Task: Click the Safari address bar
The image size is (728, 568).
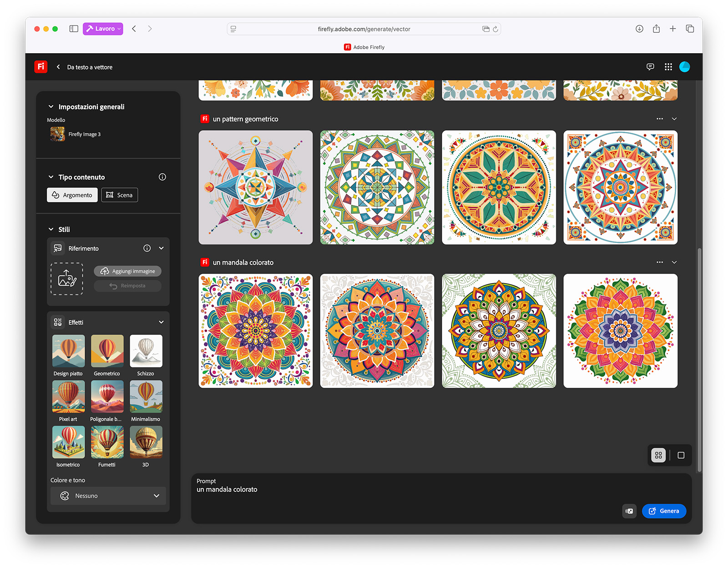Action: (x=364, y=29)
